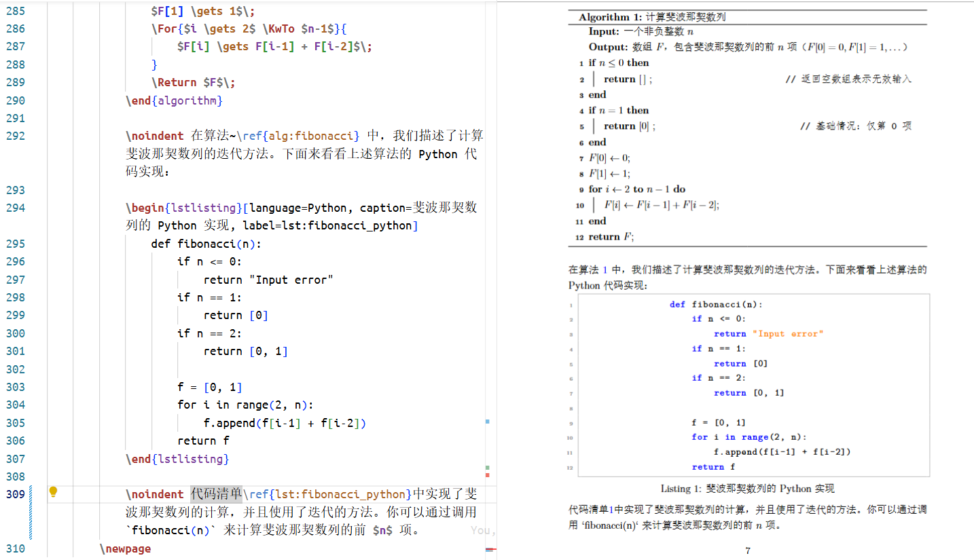Click "if n ≤ 0 then" in PDF

pos(619,63)
